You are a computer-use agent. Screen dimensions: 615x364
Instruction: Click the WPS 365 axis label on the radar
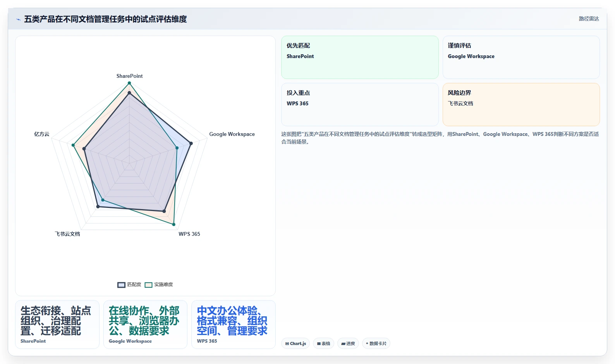click(x=189, y=234)
